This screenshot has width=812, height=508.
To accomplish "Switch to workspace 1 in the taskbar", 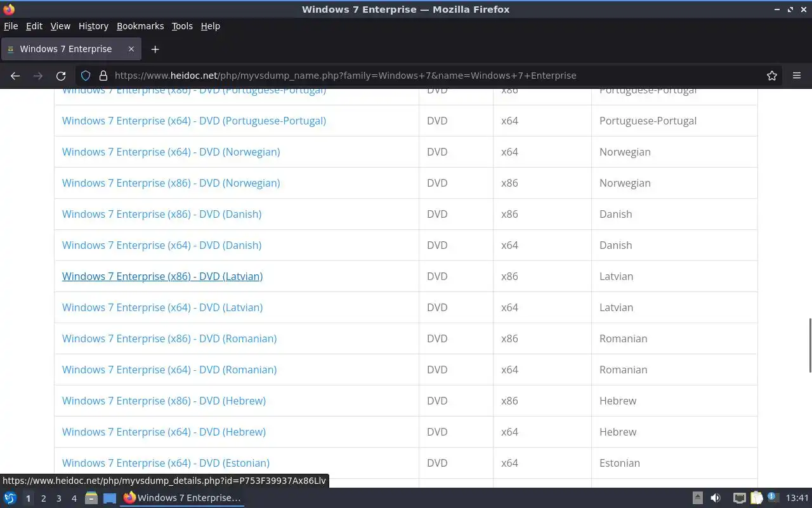I will click(28, 498).
